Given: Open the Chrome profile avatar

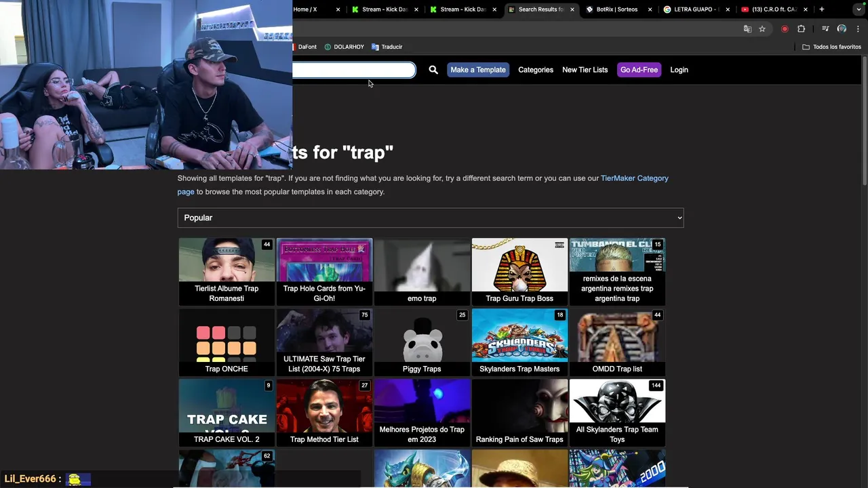Looking at the screenshot, I should point(842,29).
